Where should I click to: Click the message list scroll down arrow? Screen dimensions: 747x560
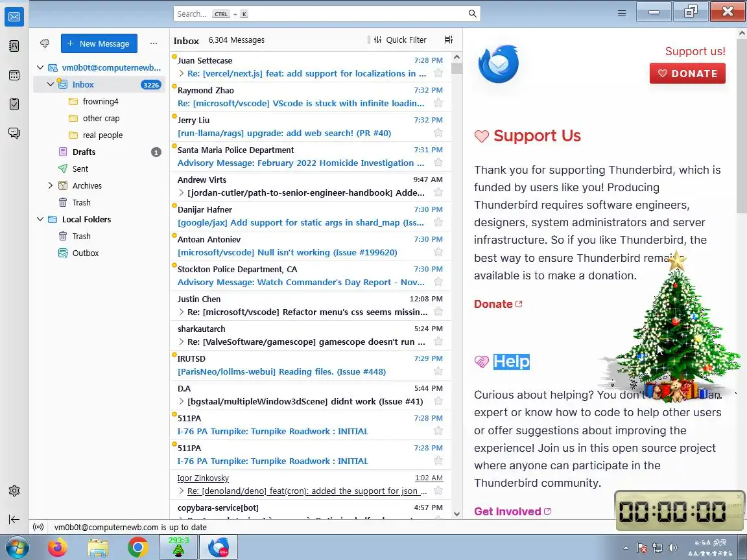click(x=456, y=514)
